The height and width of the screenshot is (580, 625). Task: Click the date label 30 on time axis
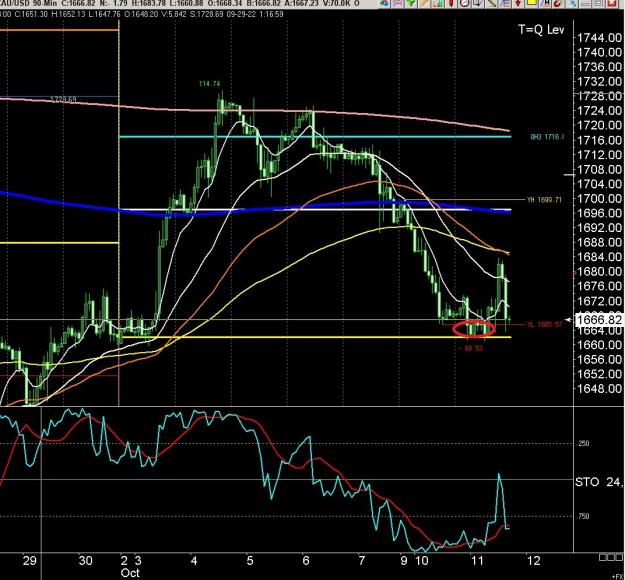85,561
